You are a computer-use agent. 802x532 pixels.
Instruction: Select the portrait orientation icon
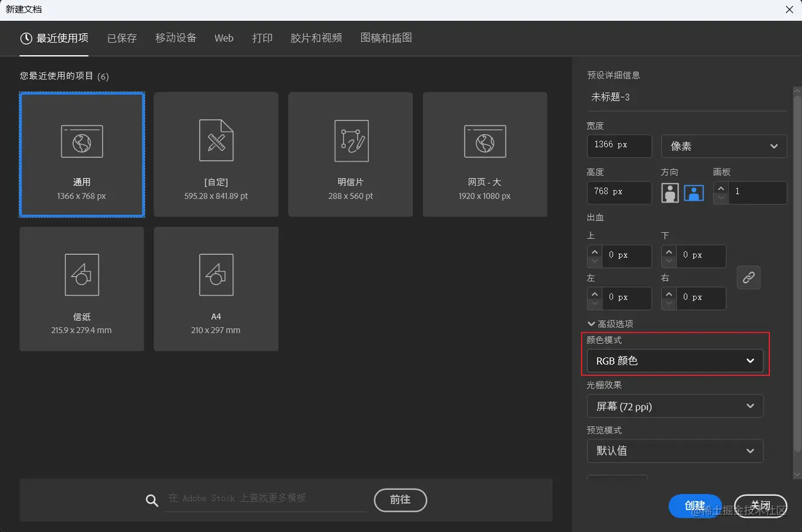670,192
